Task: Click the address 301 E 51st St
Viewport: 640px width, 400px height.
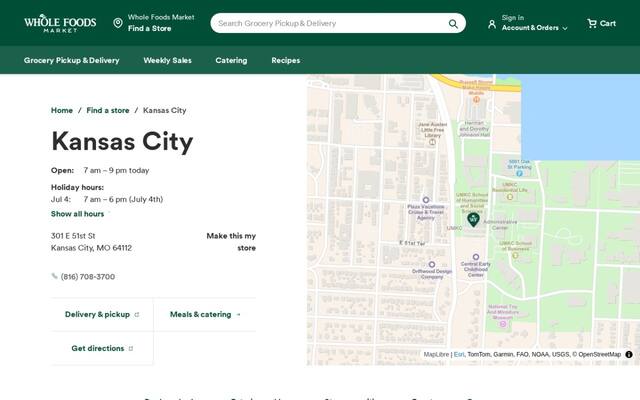Action: pos(73,236)
